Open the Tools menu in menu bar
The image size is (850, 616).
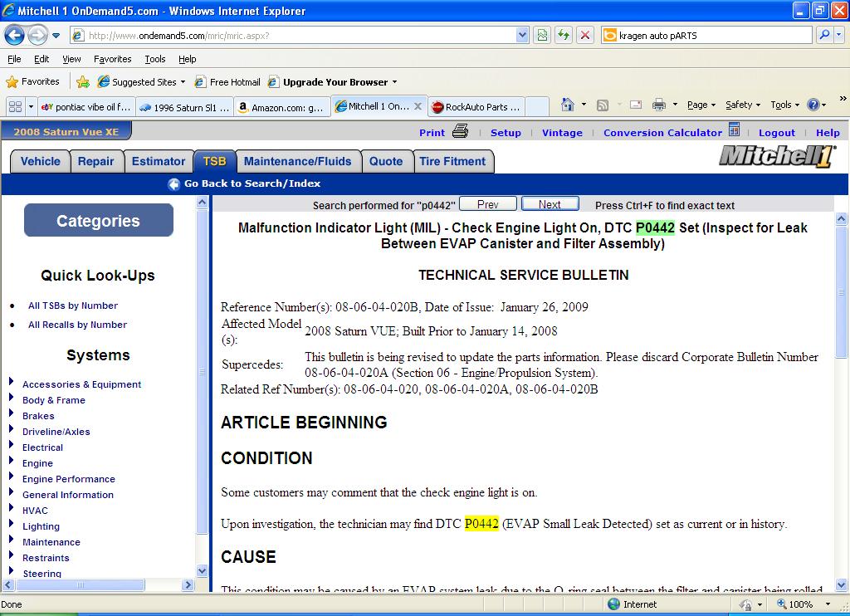coord(155,59)
